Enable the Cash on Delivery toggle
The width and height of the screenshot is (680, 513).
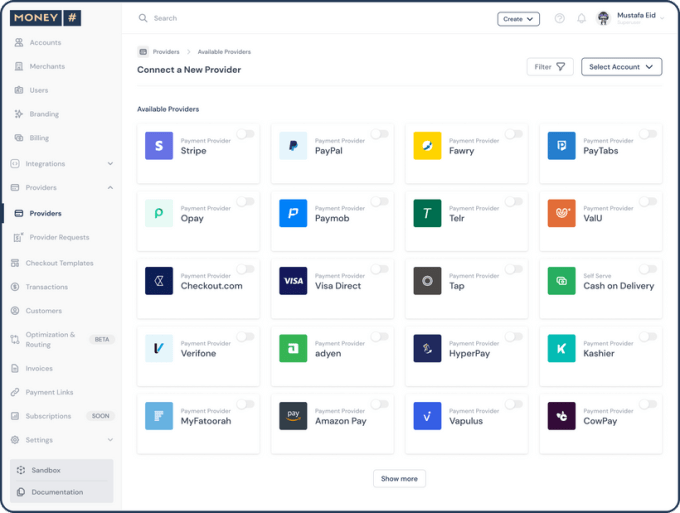[x=648, y=269]
